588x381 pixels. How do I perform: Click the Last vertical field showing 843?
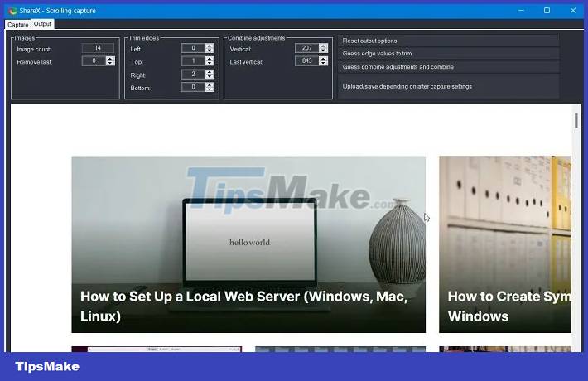pos(306,60)
